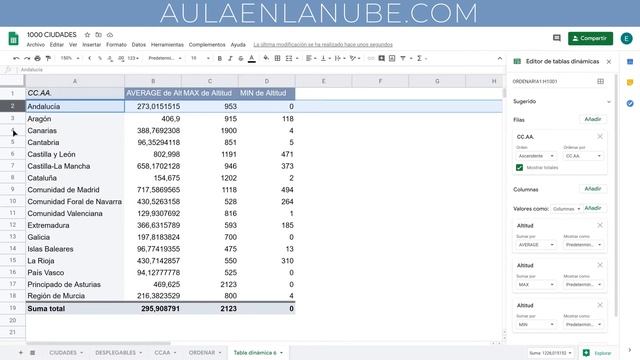
Task: Insert a chart
Action: [392, 58]
